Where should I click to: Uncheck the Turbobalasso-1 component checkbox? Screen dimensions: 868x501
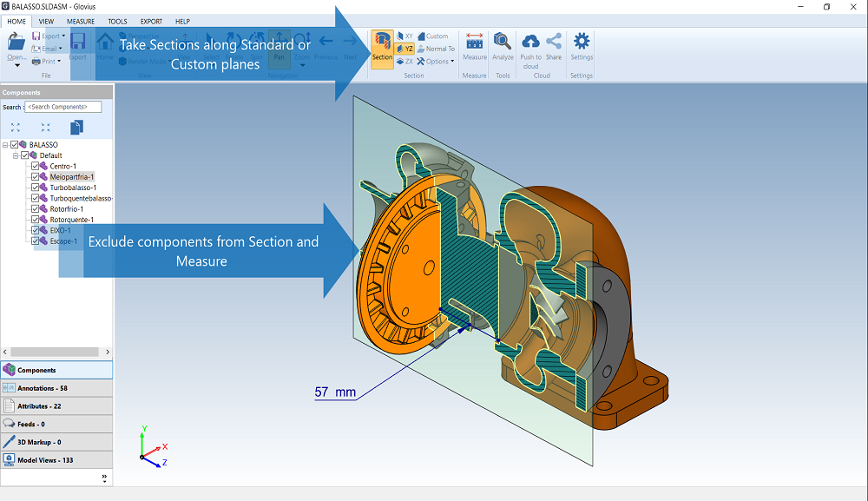click(x=36, y=188)
